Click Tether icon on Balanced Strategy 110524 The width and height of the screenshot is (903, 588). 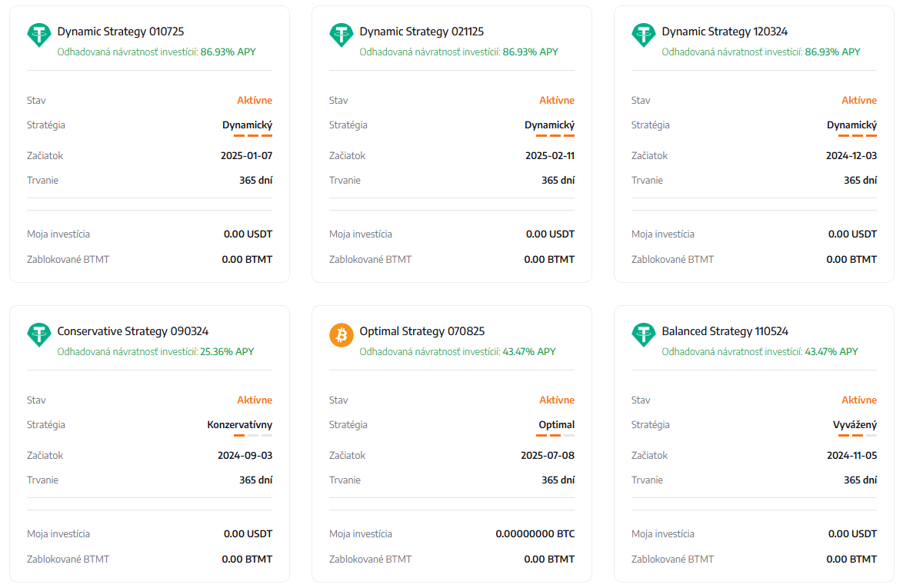coord(644,336)
